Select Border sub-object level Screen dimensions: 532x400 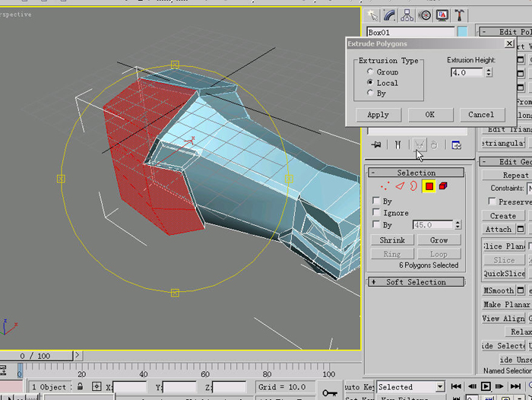(413, 186)
